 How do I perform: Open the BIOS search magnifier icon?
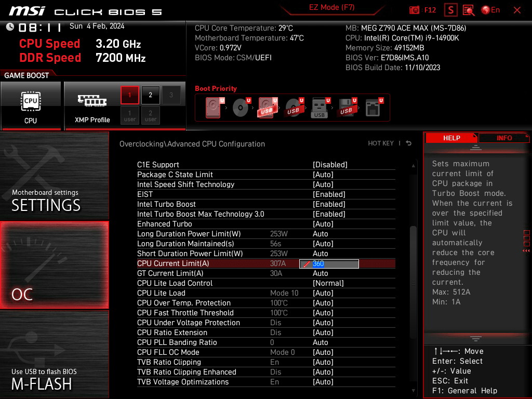pos(469,10)
